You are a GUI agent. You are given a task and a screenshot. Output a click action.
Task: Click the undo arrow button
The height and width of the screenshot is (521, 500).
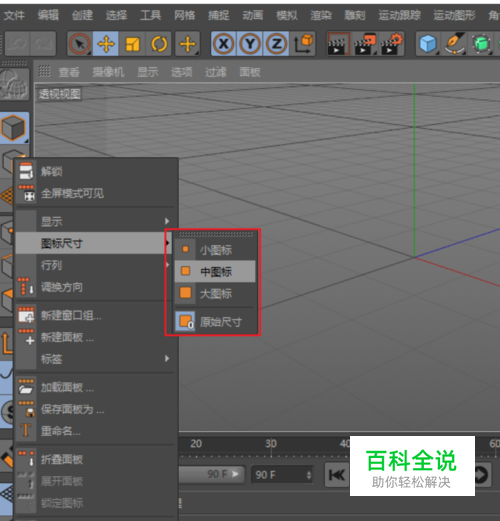[17, 44]
